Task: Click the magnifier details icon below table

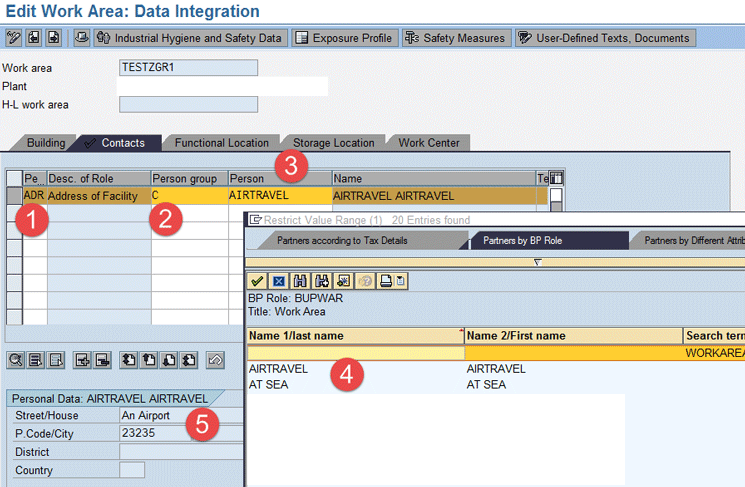Action: 14,359
